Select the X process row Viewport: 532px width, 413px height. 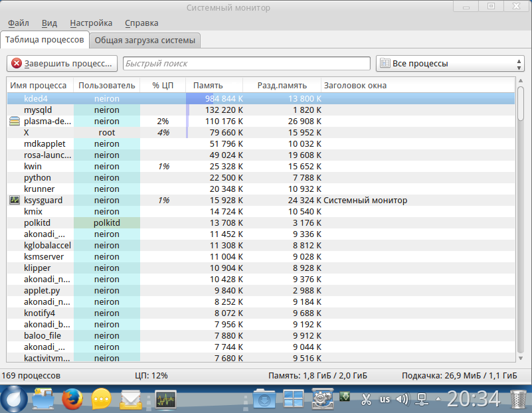pos(260,133)
